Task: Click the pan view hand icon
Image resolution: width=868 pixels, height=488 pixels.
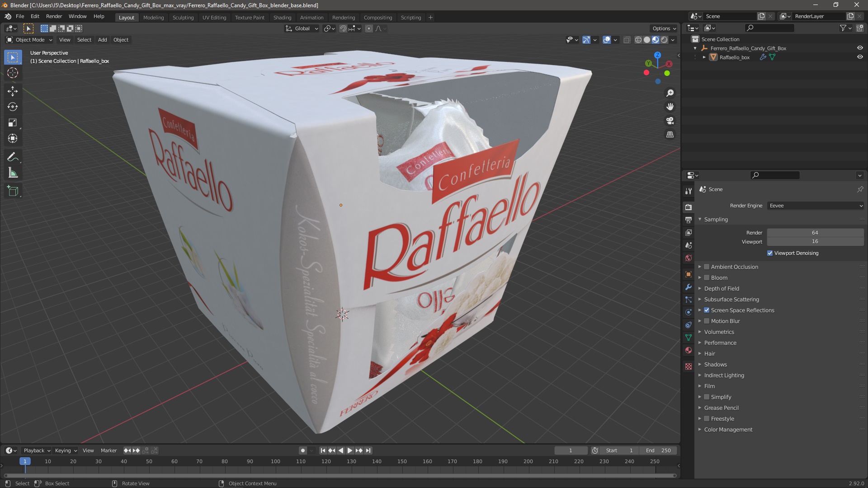Action: (x=670, y=107)
